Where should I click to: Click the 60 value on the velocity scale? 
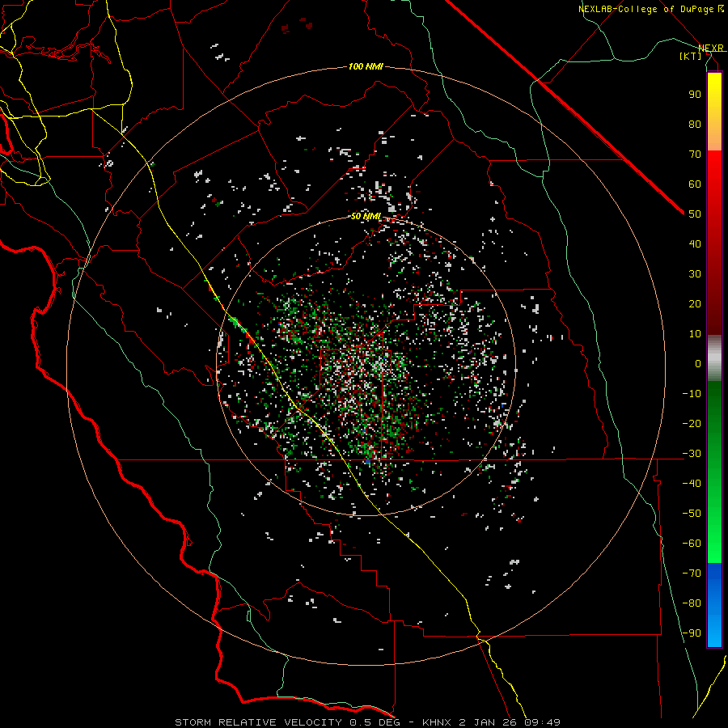click(695, 184)
